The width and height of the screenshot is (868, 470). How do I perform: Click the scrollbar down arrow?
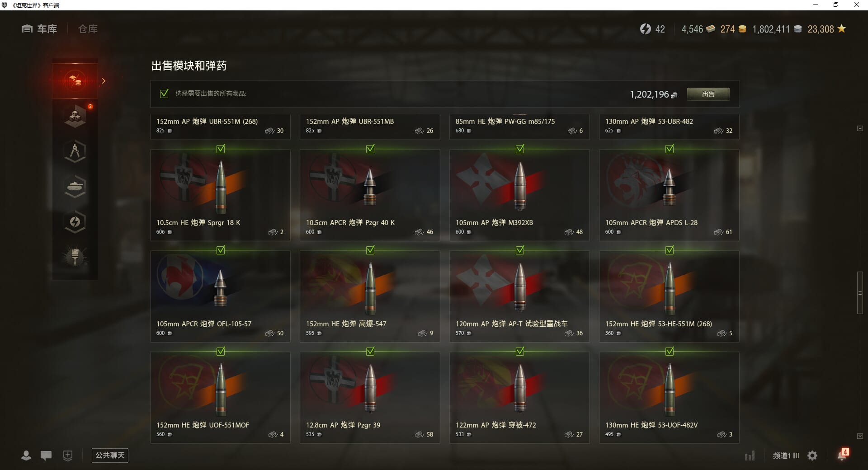click(860, 436)
